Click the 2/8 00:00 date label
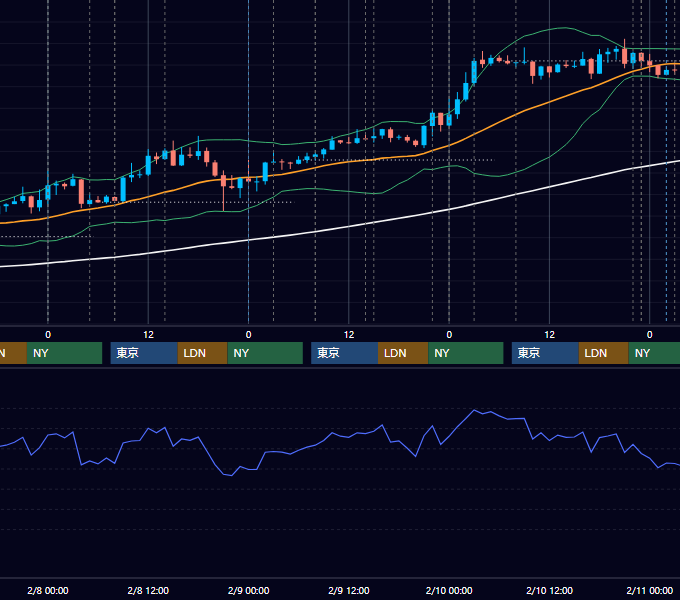This screenshot has width=680, height=600. 48,590
